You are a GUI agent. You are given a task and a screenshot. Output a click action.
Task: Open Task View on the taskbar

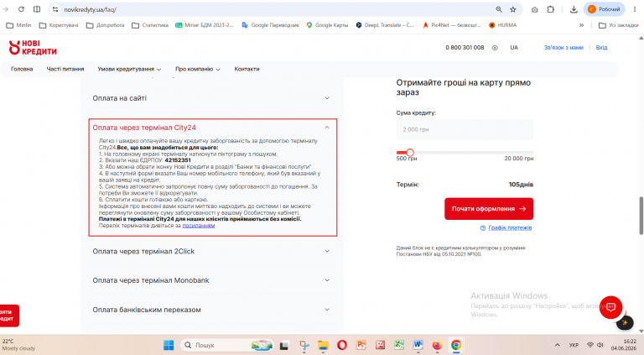[283, 346]
